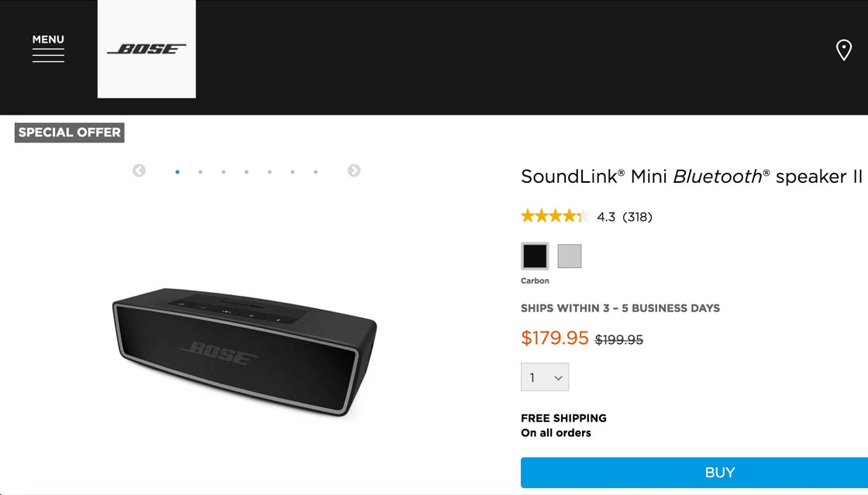
Task: Click the SPECIAL OFFER badge
Action: pos(70,132)
